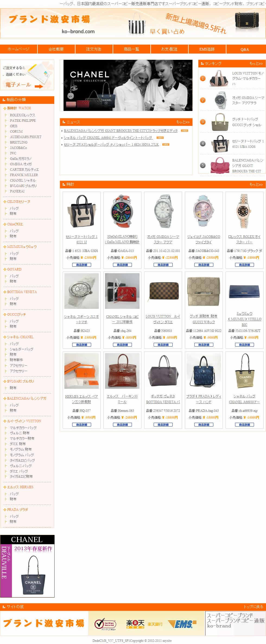Select ROLEXロレックス in the sidebar
This screenshot has height=644, width=266.
coord(23,115)
